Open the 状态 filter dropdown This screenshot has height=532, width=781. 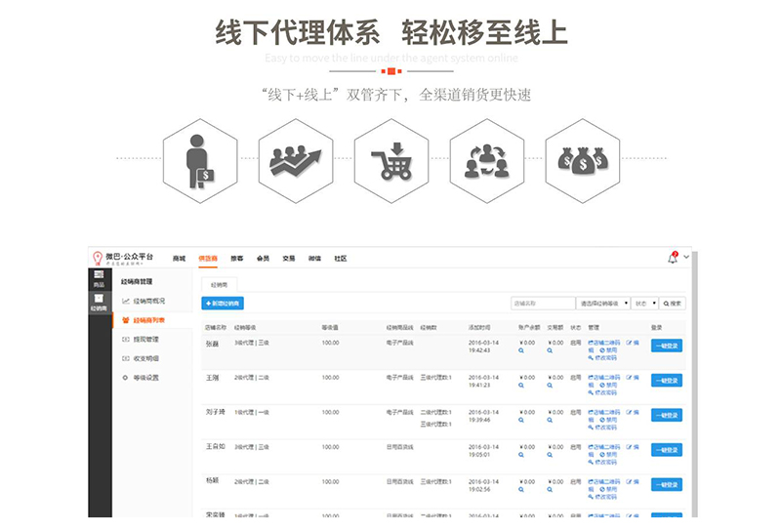[x=644, y=304]
